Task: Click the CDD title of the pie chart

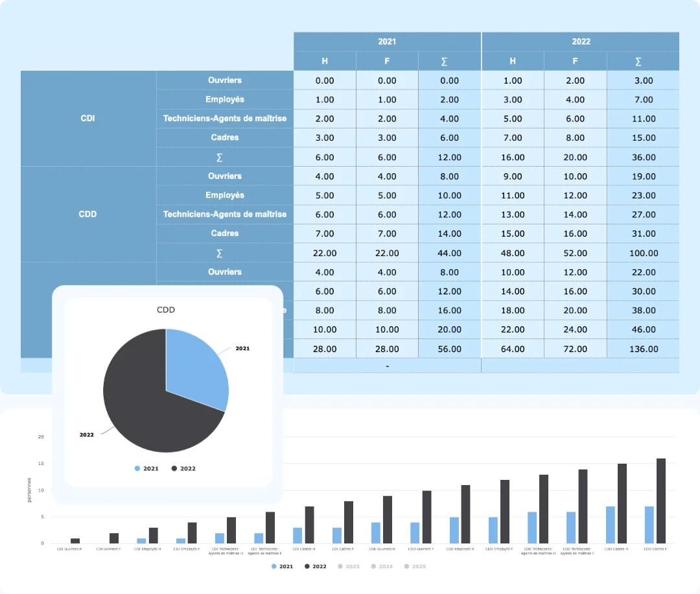Action: click(166, 310)
